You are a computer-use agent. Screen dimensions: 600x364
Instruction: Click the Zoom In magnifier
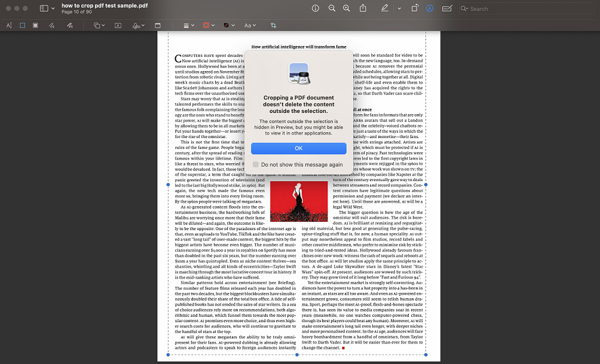(x=347, y=8)
